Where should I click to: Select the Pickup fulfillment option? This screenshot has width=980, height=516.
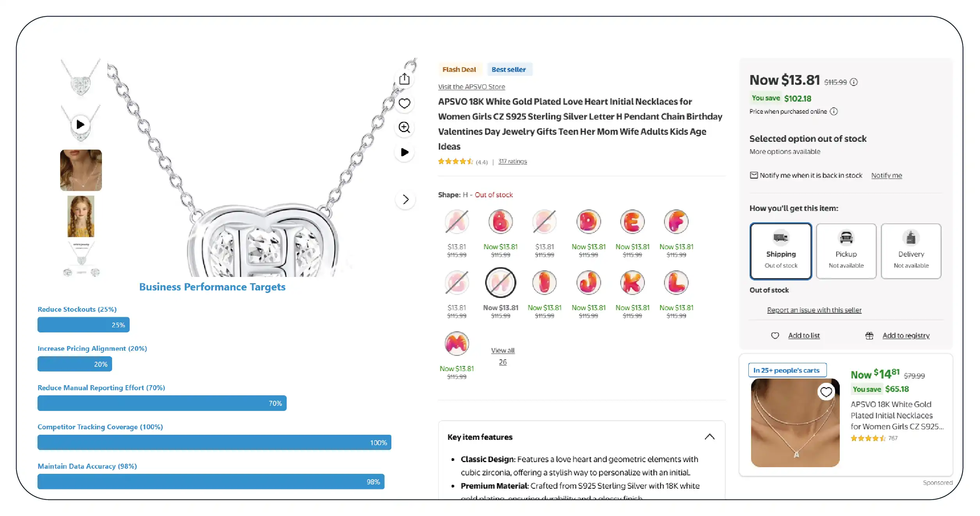846,251
